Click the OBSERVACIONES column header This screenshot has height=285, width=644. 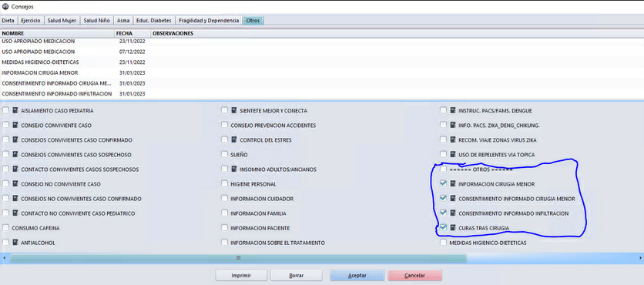397,33
